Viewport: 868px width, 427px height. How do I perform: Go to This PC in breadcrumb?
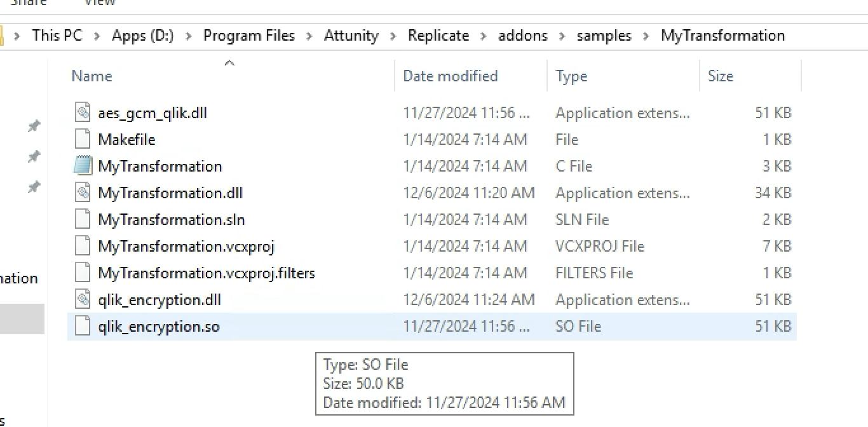[57, 36]
